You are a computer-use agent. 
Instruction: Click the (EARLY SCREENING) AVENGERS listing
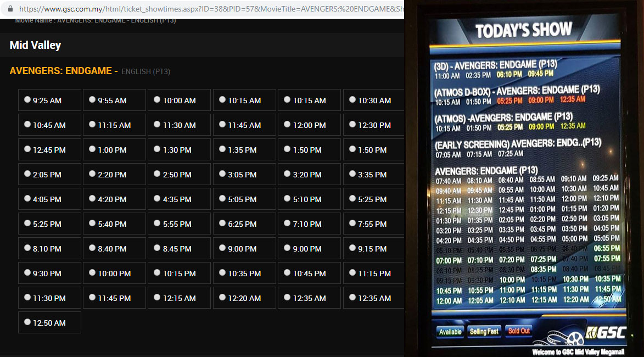518,144
